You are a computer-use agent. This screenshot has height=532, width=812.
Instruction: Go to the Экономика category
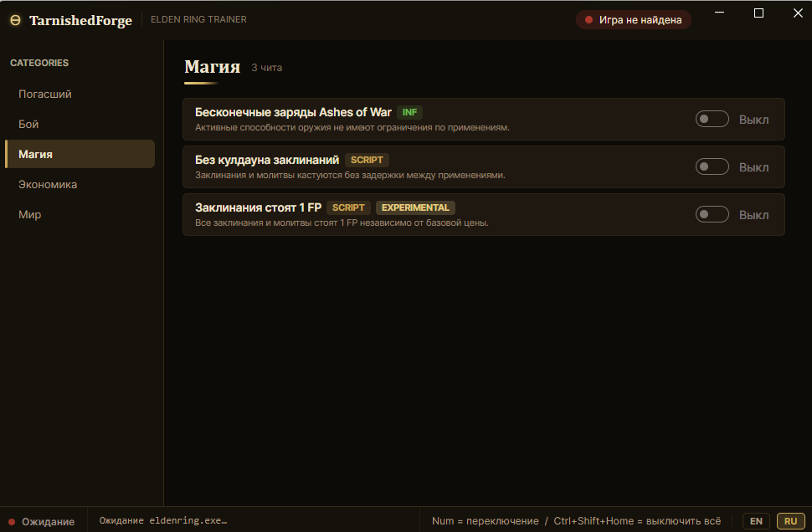click(80, 184)
